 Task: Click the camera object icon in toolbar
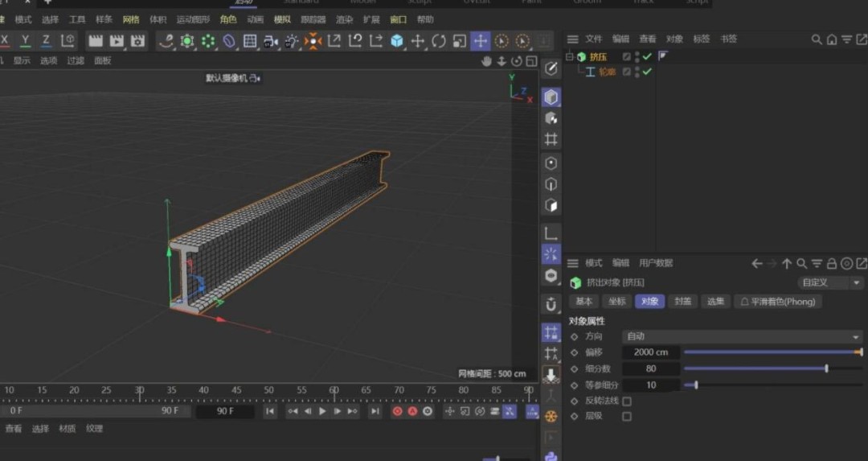[271, 40]
